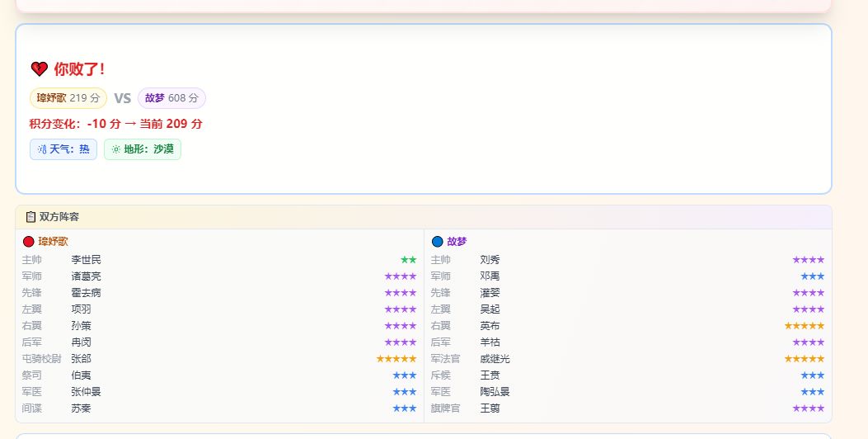The image size is (868, 439).
Task: Click the 斥候 role label
Action: click(441, 375)
